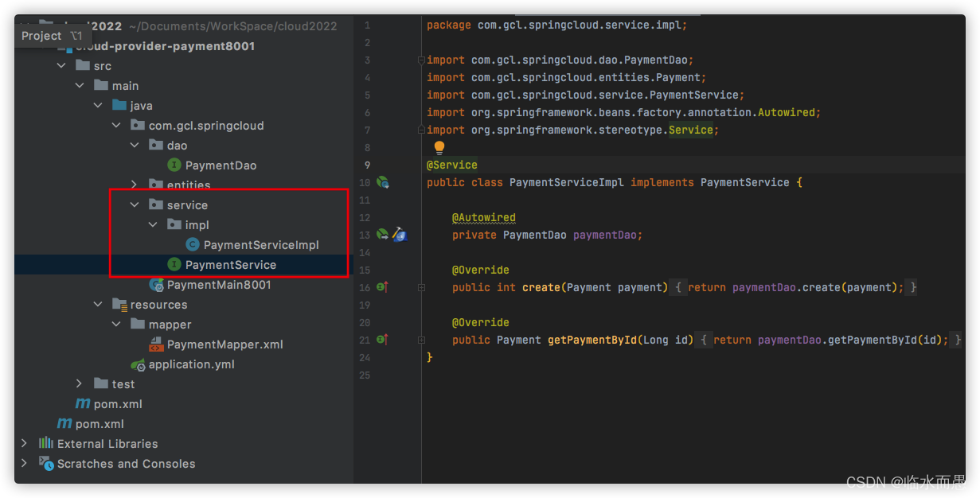Click the java source folder icon
Screen dimensions: 980x498
tap(119, 106)
